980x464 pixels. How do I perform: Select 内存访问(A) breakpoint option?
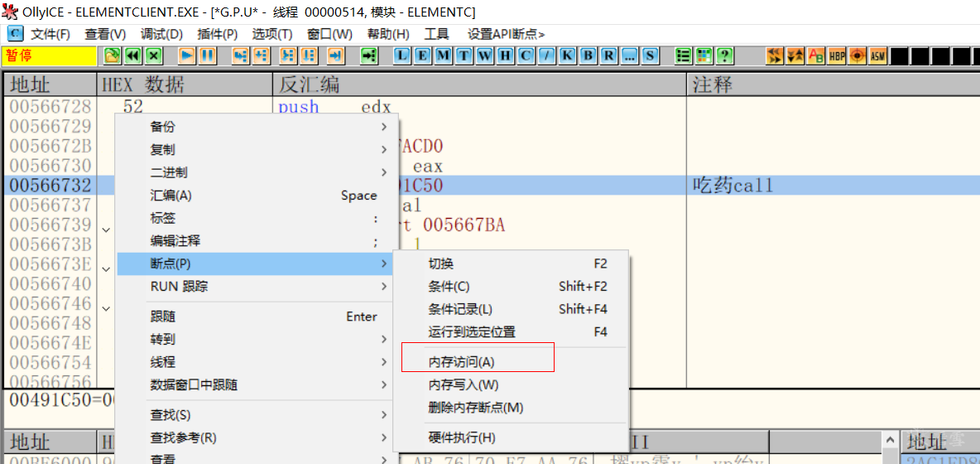point(511,362)
